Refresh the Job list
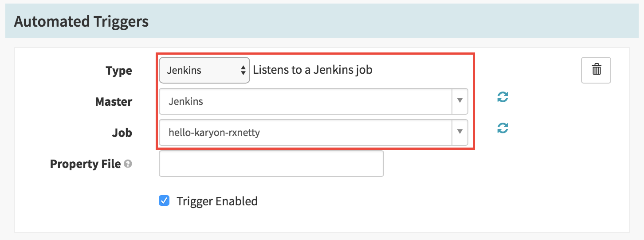This screenshot has width=644, height=240. 503,128
